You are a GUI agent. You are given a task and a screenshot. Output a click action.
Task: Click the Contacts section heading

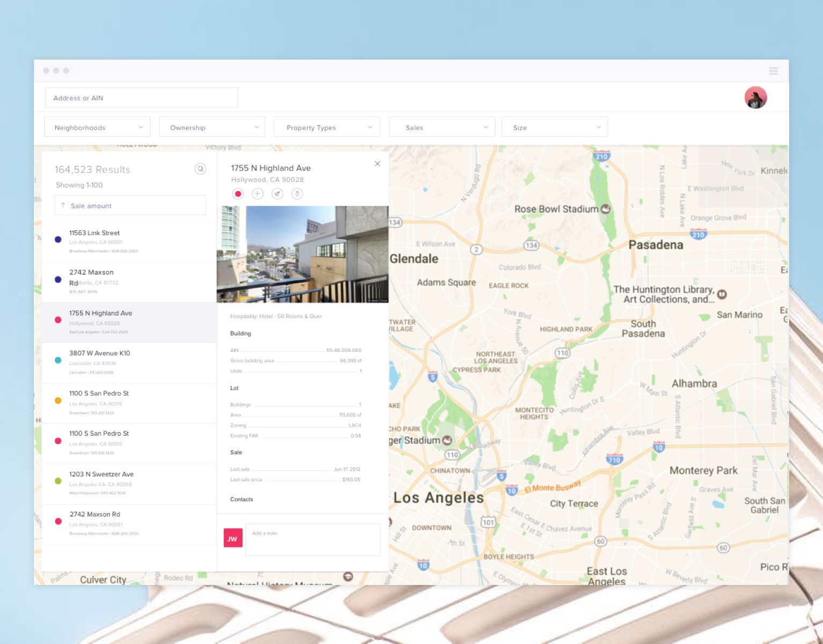[241, 499]
